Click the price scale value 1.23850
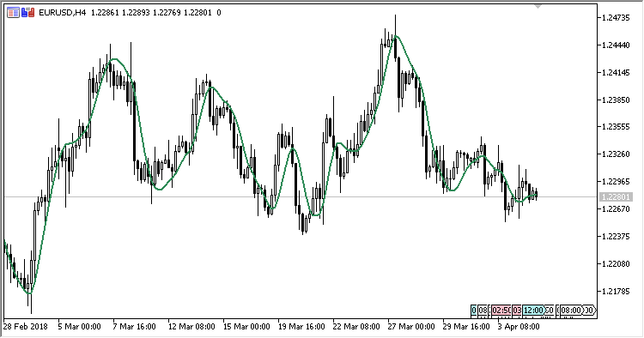The height and width of the screenshot is (338, 644). pos(616,100)
